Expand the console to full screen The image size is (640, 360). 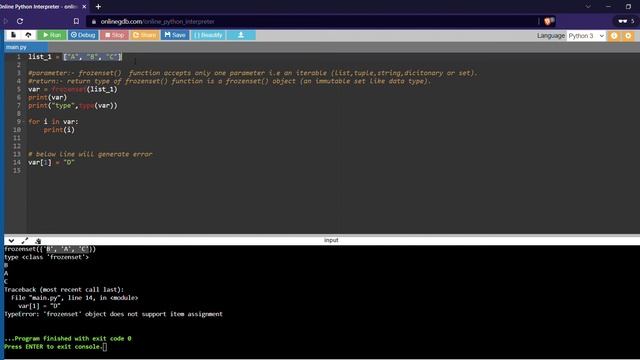pos(25,241)
